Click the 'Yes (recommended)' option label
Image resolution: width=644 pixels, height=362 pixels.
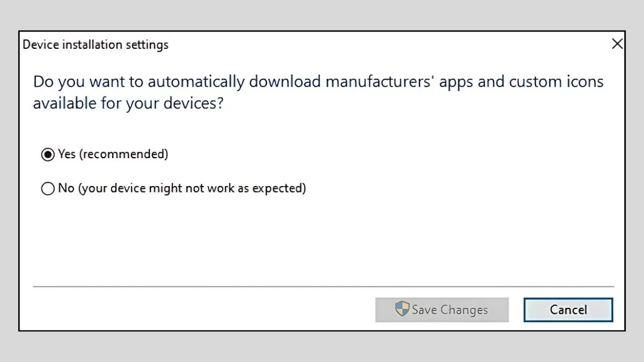tap(113, 154)
